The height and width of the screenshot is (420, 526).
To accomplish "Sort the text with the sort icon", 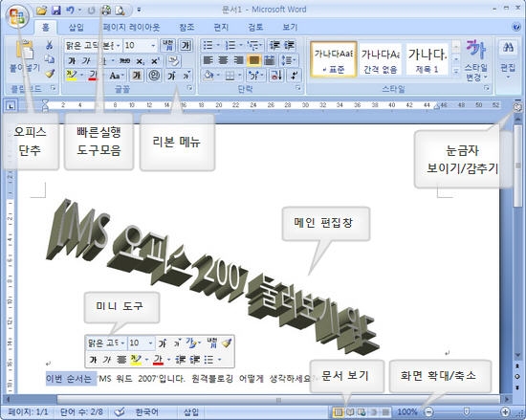I will pyautogui.click(x=276, y=76).
